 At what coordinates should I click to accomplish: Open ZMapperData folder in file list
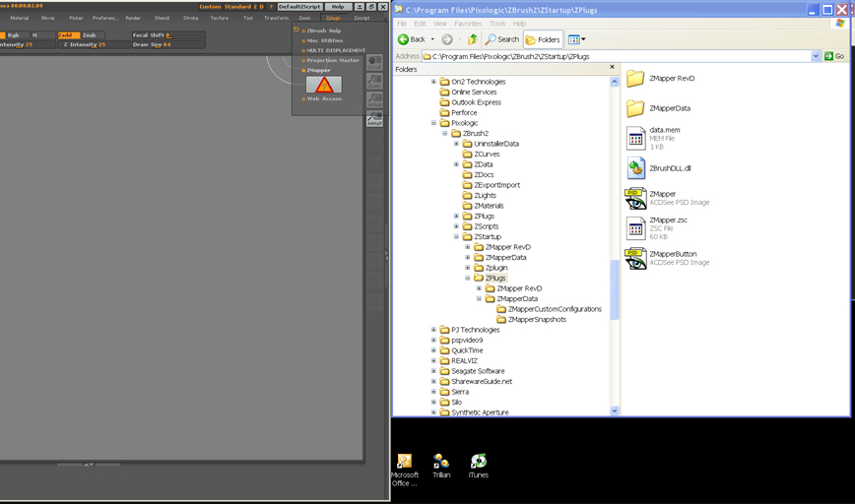click(659, 108)
